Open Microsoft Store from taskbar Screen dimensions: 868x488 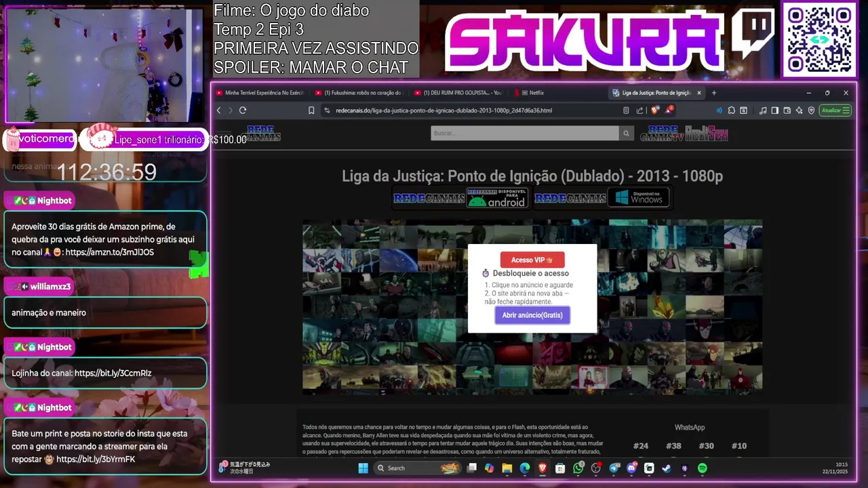[560, 468]
